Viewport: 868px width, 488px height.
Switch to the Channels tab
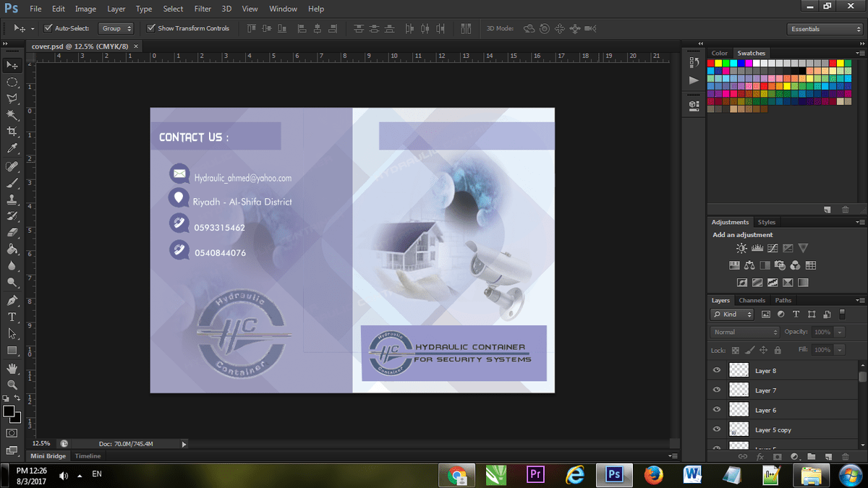click(x=752, y=300)
